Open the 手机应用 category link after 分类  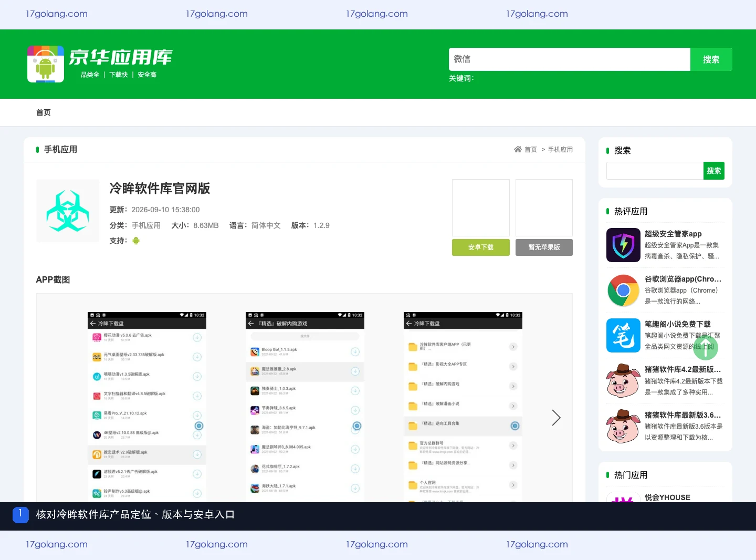point(146,225)
